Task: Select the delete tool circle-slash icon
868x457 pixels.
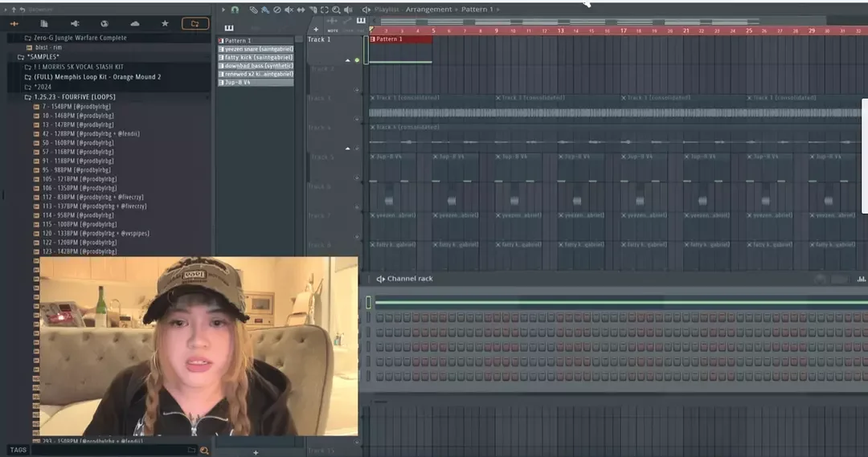Action: click(x=276, y=10)
